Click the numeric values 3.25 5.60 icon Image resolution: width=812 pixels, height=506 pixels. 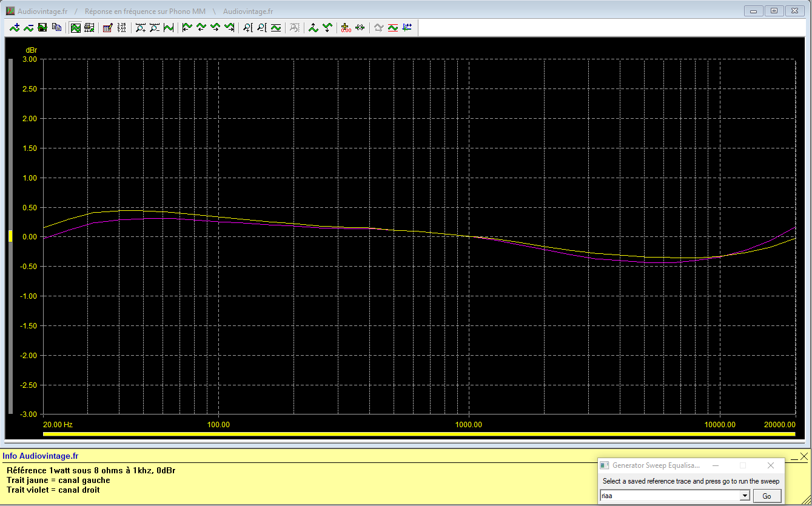tap(121, 27)
